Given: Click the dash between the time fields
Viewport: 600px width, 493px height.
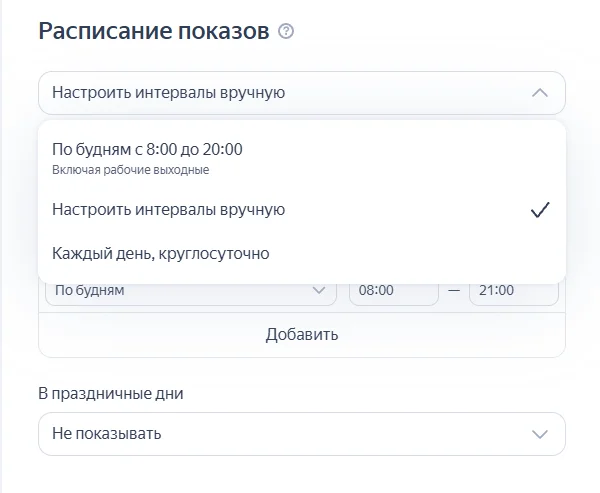Looking at the screenshot, I should coord(454,291).
